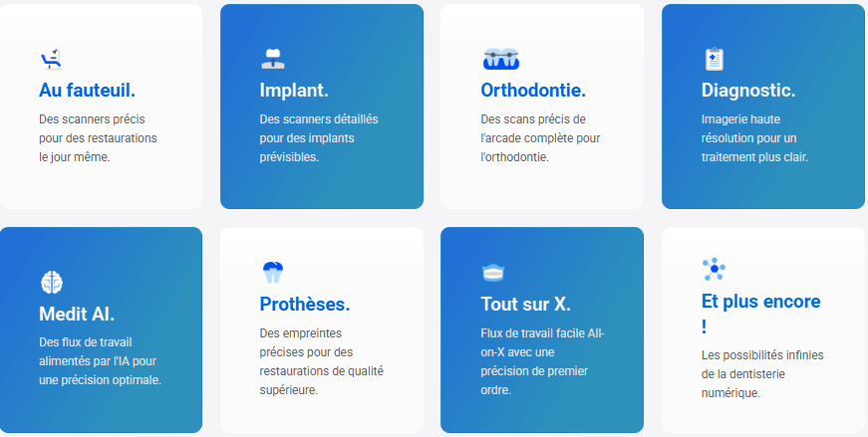The image size is (868, 437).
Task: Click the implant tooth icon
Action: pos(272,59)
